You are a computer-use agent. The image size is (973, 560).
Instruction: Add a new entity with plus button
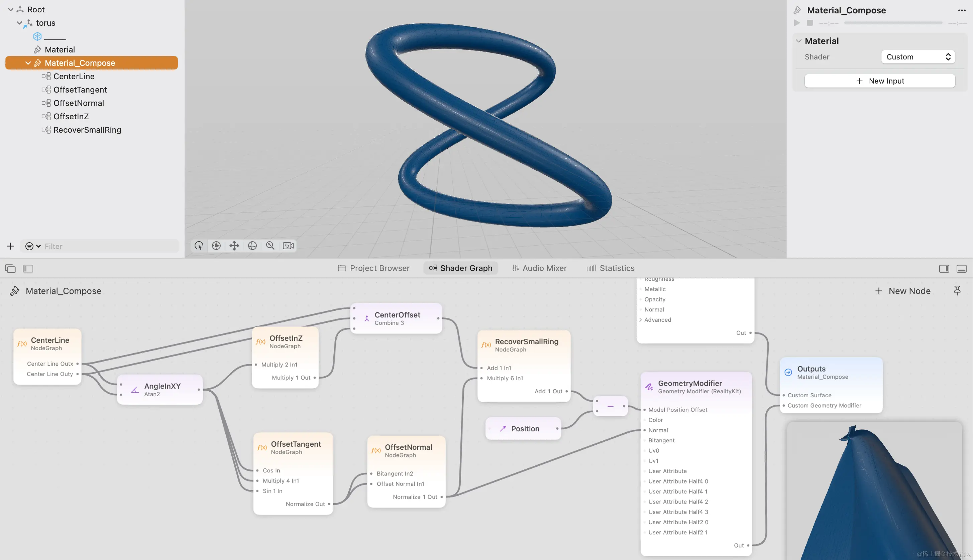click(x=10, y=246)
